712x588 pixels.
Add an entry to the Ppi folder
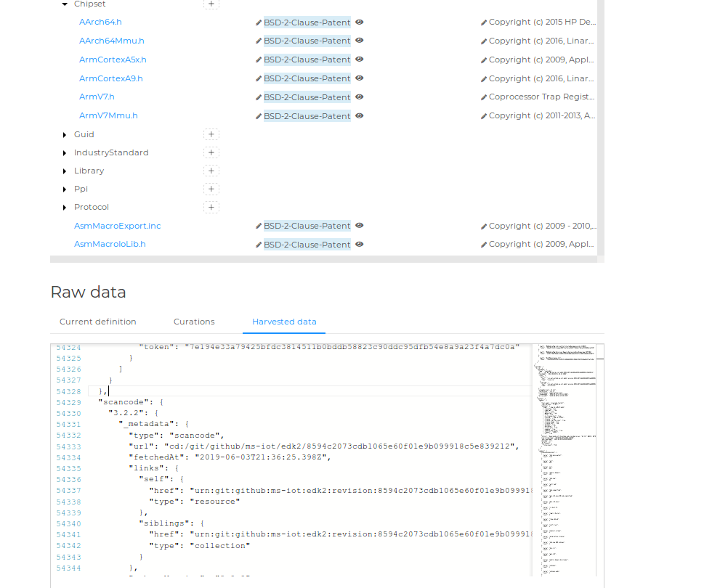tap(211, 188)
